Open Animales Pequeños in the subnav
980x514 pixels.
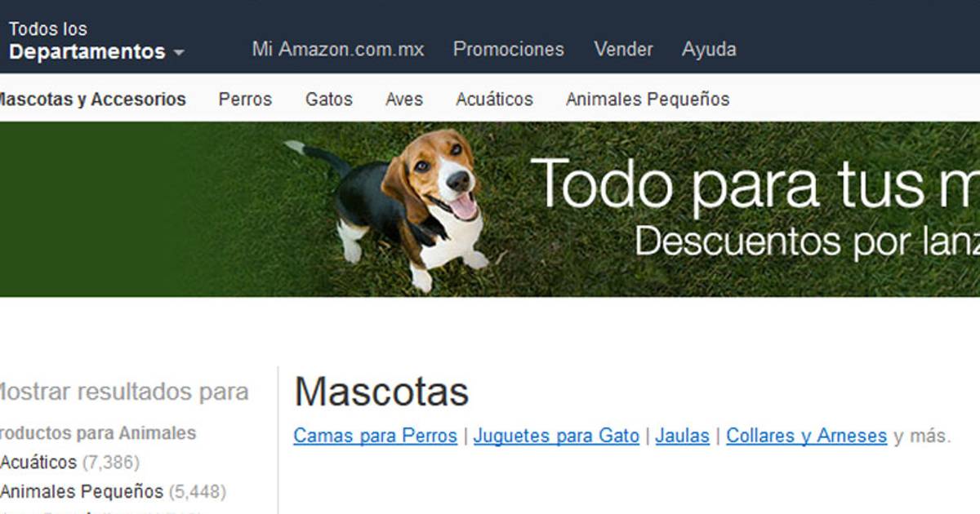648,100
